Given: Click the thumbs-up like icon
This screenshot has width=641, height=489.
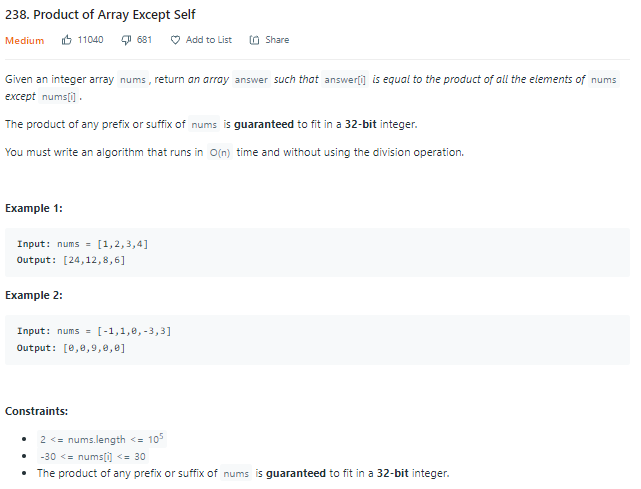Looking at the screenshot, I should [67, 40].
